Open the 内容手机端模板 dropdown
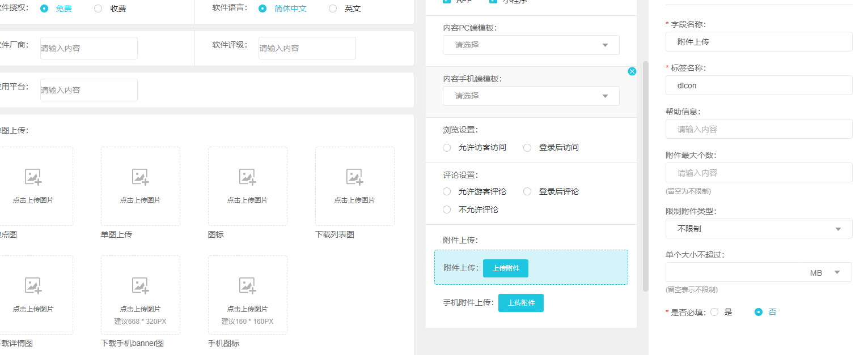This screenshot has height=355, width=868. click(531, 96)
